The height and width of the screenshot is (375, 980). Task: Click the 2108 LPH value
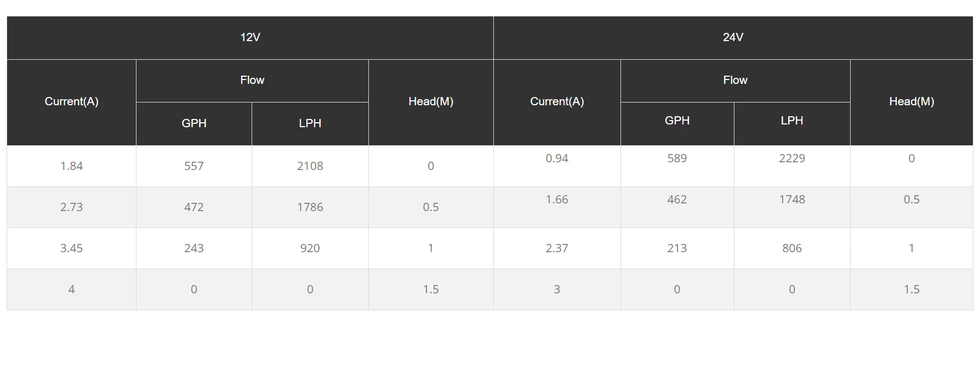pos(310,166)
